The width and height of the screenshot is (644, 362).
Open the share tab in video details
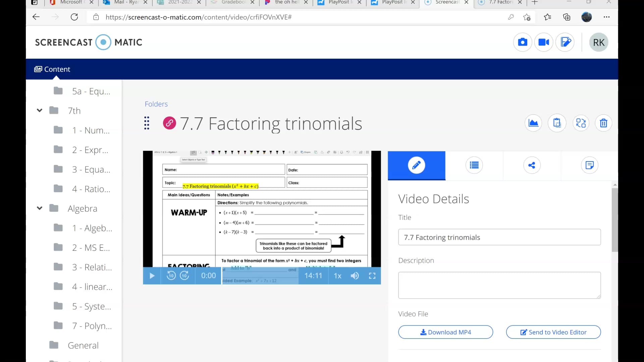[532, 165]
